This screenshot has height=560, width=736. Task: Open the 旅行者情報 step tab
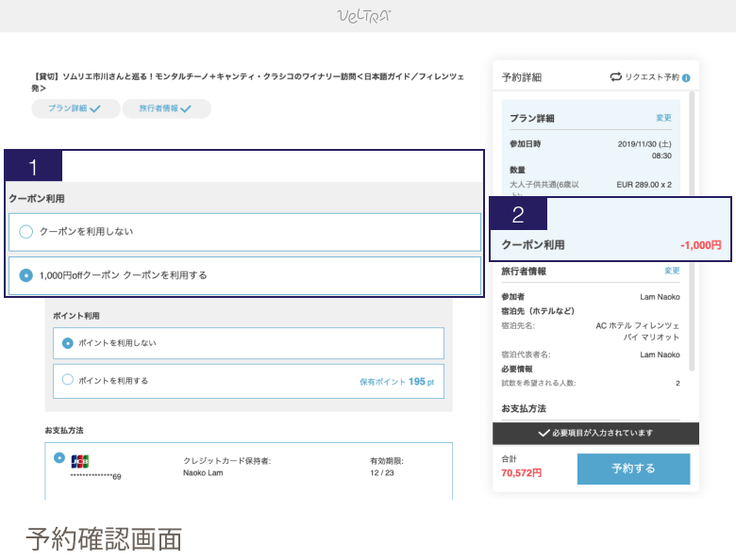166,109
